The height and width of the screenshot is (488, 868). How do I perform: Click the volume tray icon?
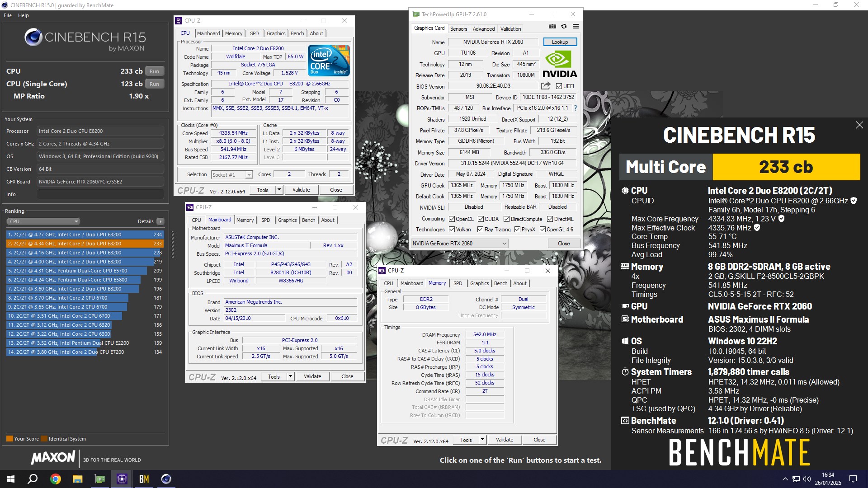tap(807, 479)
